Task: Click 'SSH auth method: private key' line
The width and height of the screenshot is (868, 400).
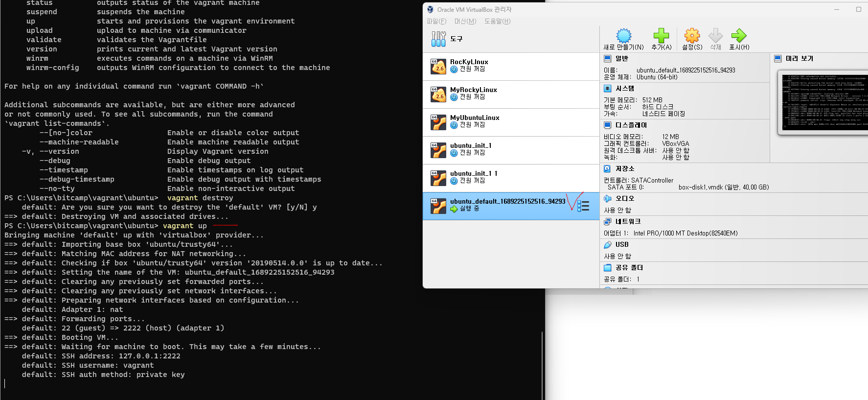Action: point(103,375)
